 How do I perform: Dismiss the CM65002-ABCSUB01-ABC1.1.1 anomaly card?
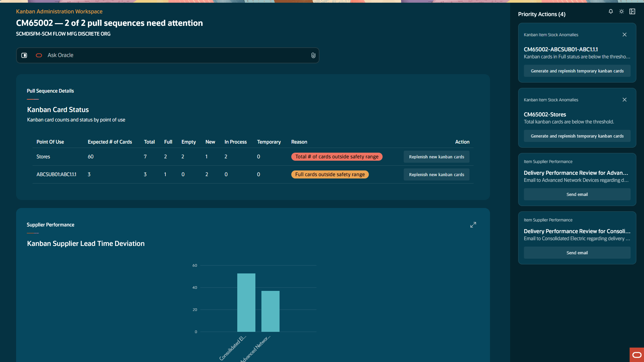tap(625, 35)
